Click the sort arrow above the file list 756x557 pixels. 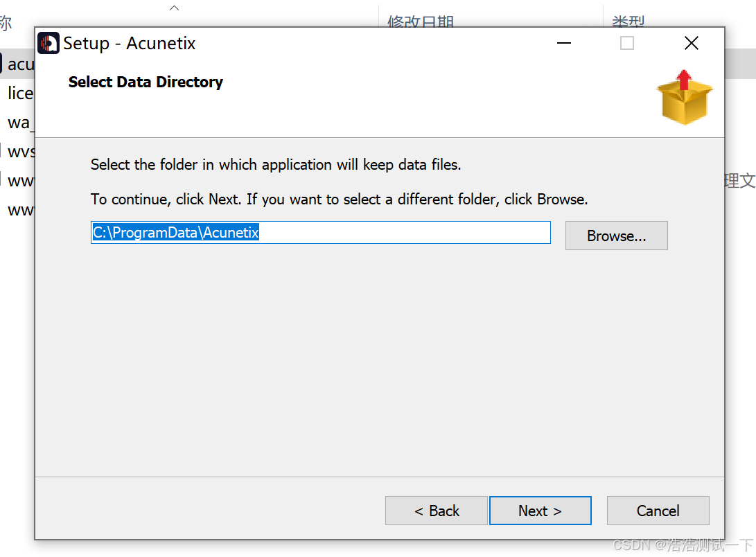tap(175, 8)
